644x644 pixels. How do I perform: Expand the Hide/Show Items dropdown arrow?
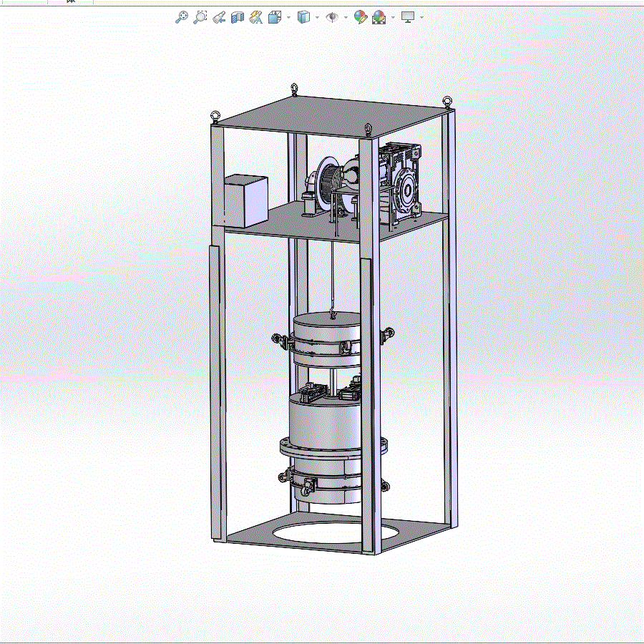pos(346,18)
